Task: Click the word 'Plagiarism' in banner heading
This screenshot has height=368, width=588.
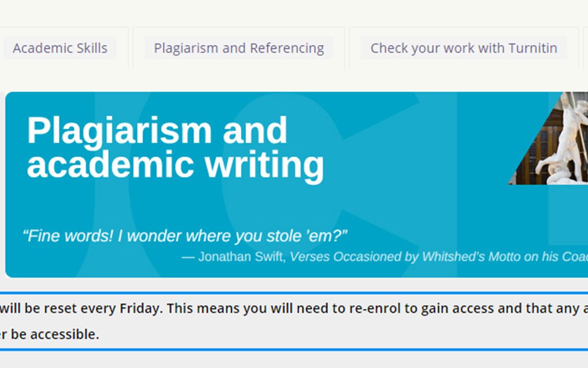Action: pos(119,131)
